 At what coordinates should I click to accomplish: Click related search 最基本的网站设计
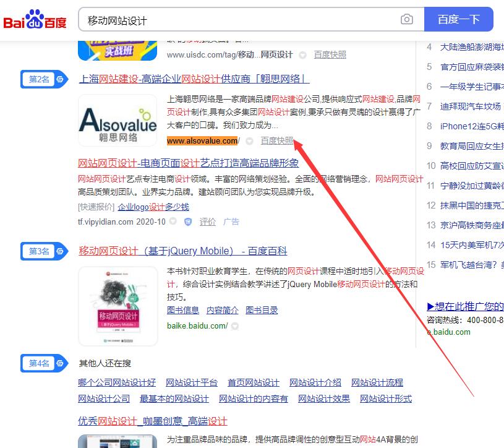174,398
